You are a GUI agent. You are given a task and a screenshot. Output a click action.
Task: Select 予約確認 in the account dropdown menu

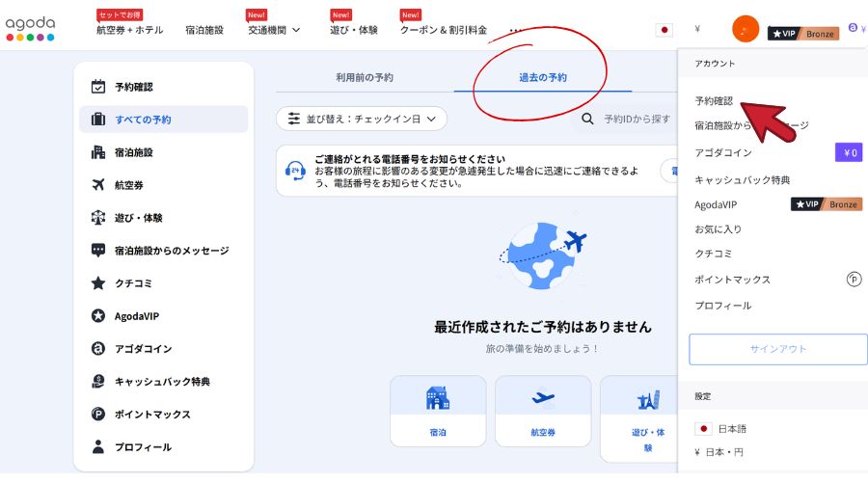(714, 100)
